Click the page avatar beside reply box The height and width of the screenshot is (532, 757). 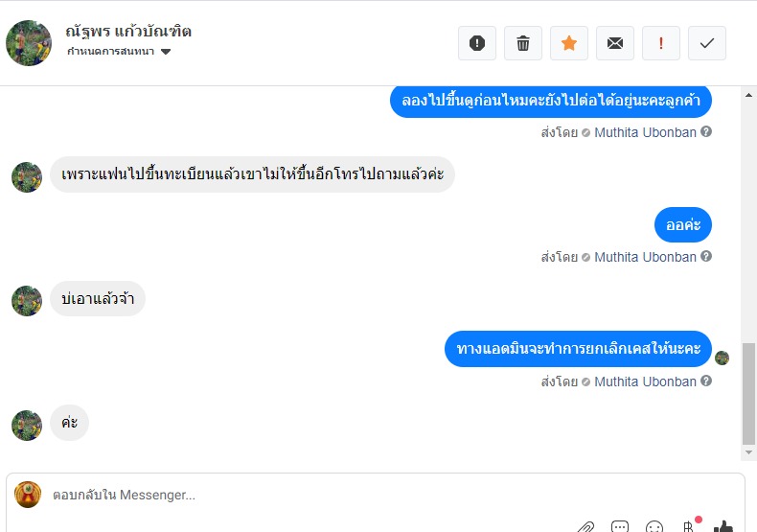pos(29,495)
